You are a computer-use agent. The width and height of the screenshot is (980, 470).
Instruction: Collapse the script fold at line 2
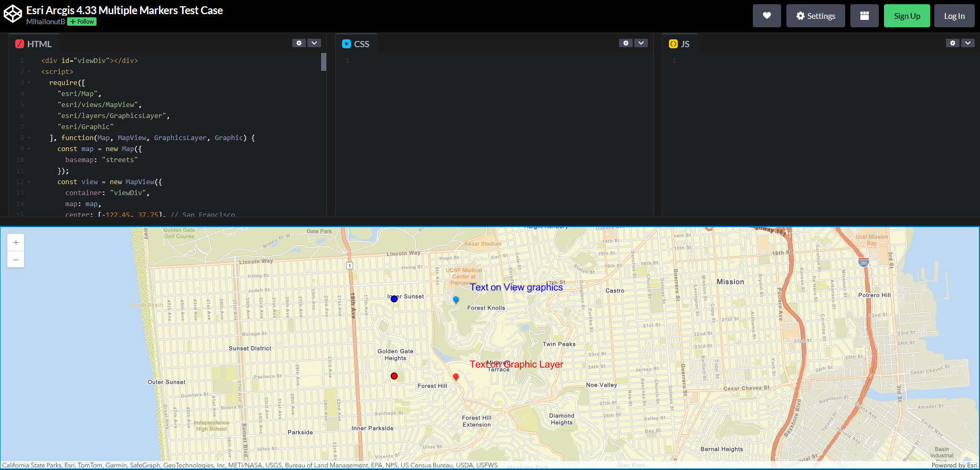tap(29, 72)
